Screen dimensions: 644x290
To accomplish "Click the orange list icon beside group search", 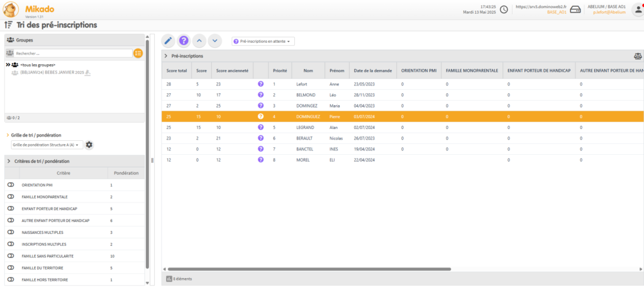I will coord(138,53).
